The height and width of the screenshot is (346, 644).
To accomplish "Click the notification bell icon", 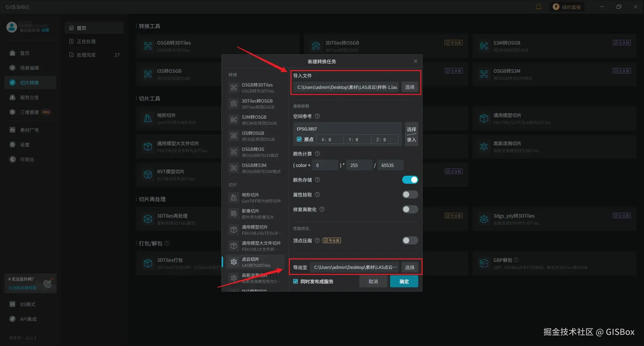I will pos(538,7).
